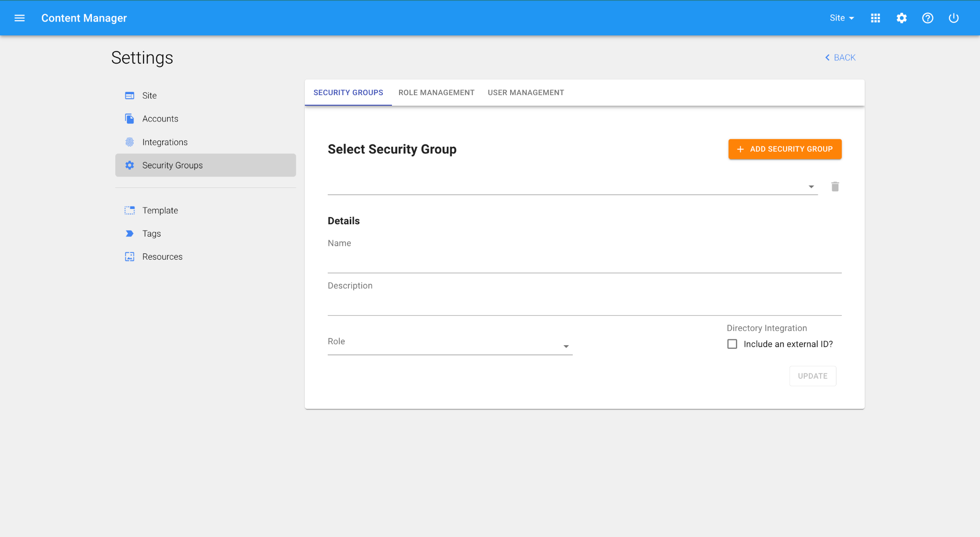
Task: Open the hamburger navigation menu
Action: pyautogui.click(x=19, y=18)
